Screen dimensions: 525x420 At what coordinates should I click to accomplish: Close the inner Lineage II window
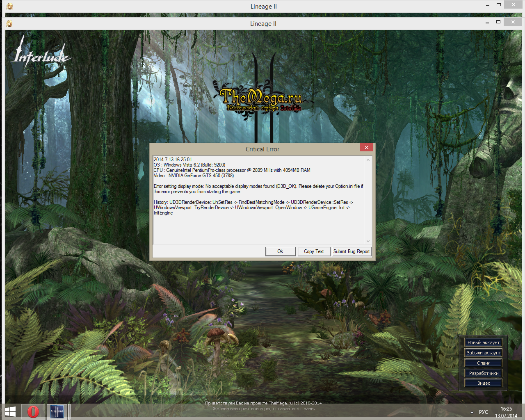(513, 22)
